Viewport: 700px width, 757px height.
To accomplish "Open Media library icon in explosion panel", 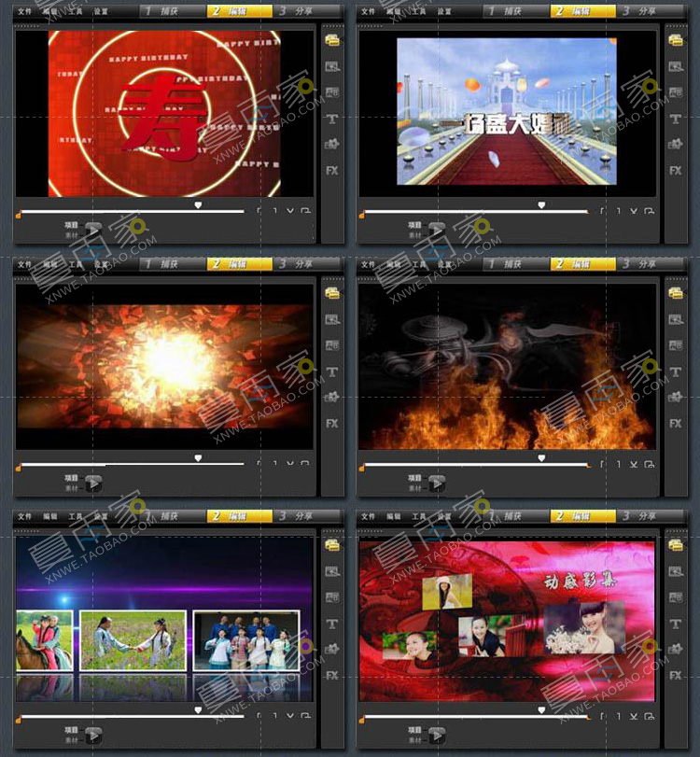I will pyautogui.click(x=332, y=293).
